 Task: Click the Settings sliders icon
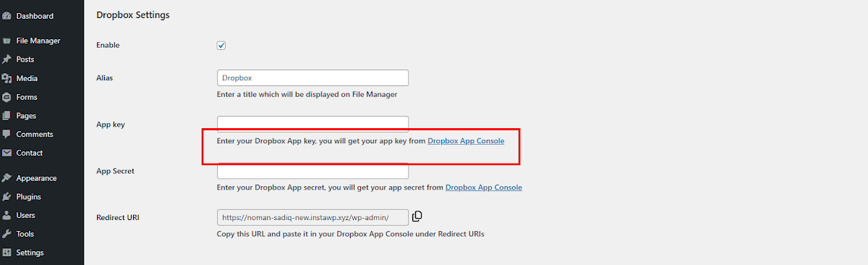click(x=7, y=253)
